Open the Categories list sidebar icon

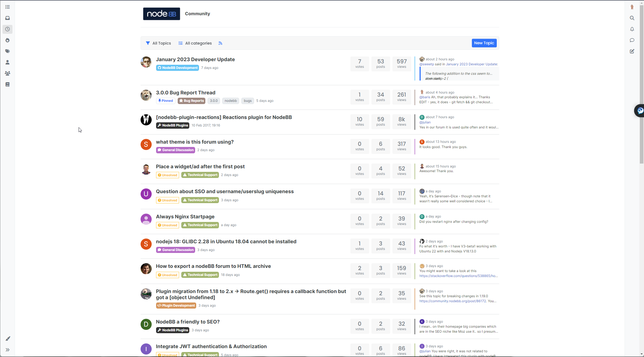7,7
